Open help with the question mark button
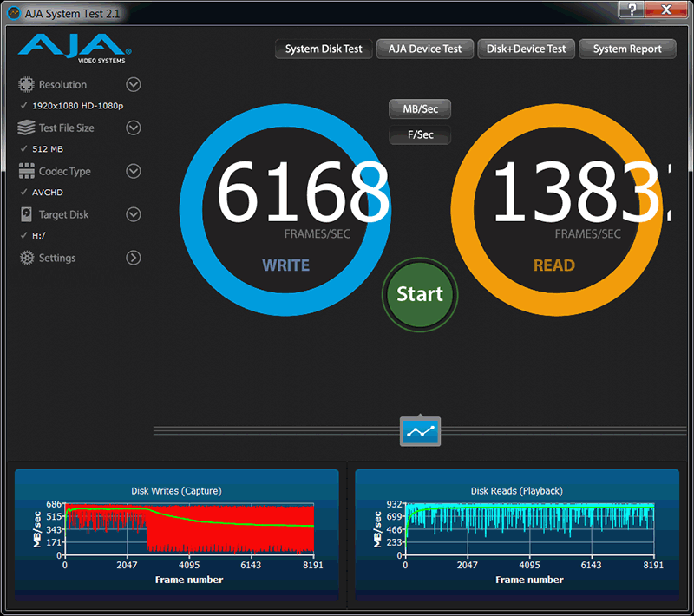Image resolution: width=694 pixels, height=616 pixels. coord(632,9)
